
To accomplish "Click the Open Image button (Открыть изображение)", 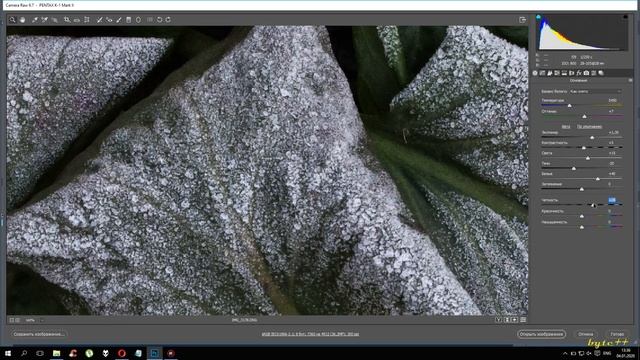I will (541, 334).
